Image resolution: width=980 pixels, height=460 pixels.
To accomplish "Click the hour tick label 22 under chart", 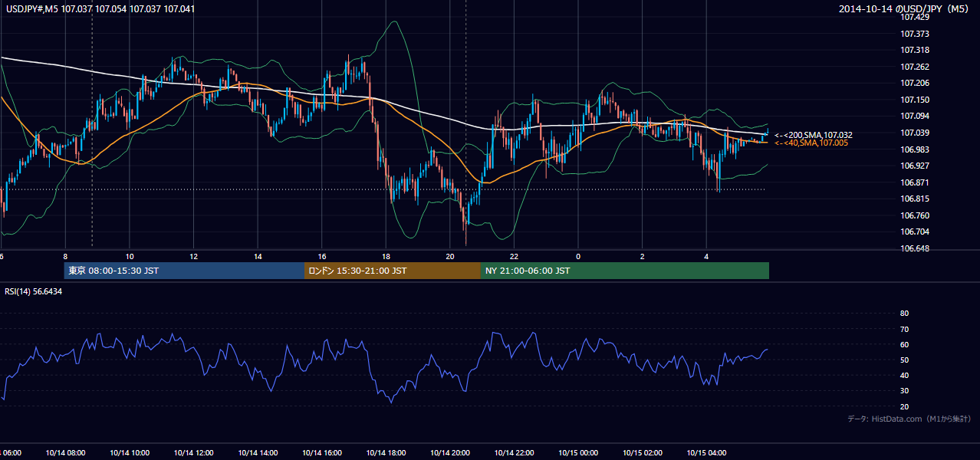I will [x=514, y=257].
